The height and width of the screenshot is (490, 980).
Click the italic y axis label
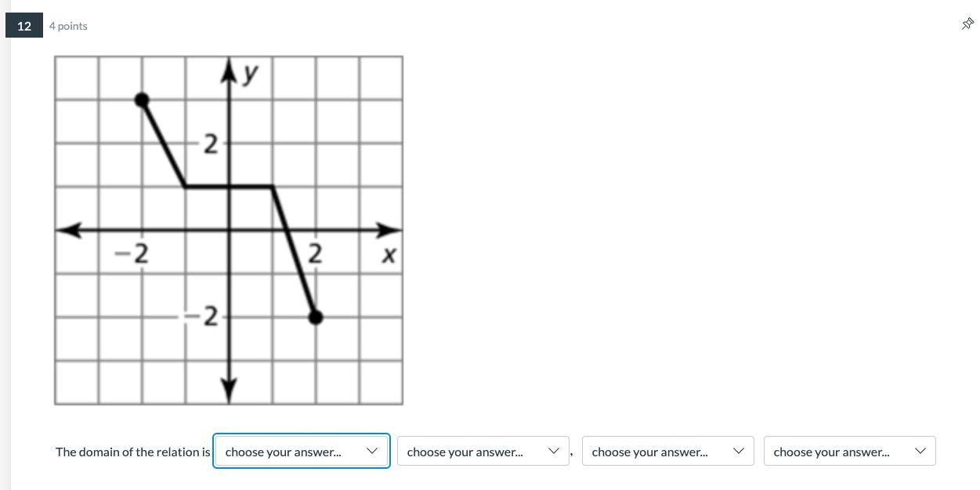[250, 73]
